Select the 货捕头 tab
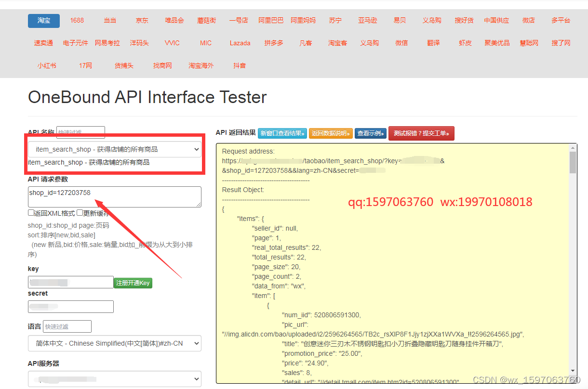The width and height of the screenshot is (588, 389). tap(124, 65)
